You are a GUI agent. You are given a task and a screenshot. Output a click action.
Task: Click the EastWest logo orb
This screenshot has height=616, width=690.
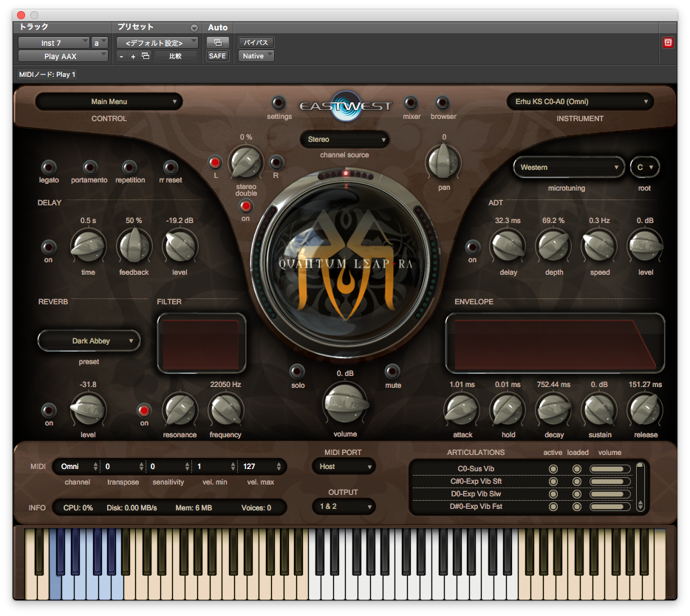346,106
